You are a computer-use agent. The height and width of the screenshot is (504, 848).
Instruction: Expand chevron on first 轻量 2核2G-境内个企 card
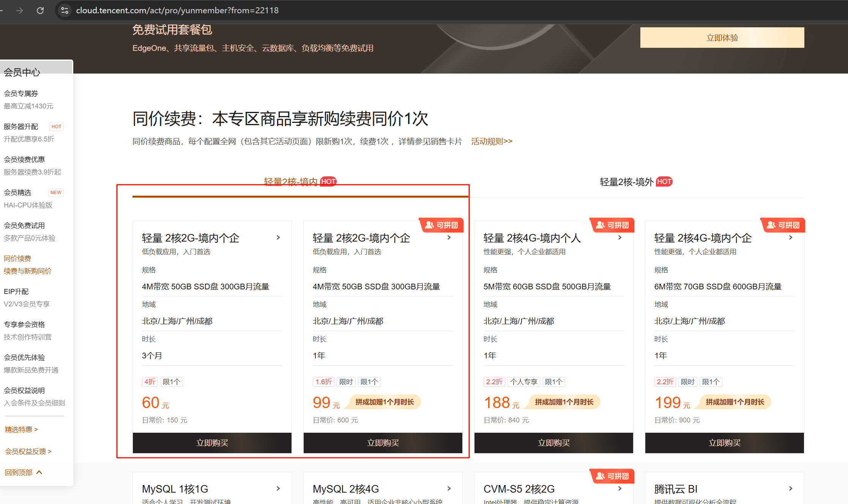coord(278,237)
